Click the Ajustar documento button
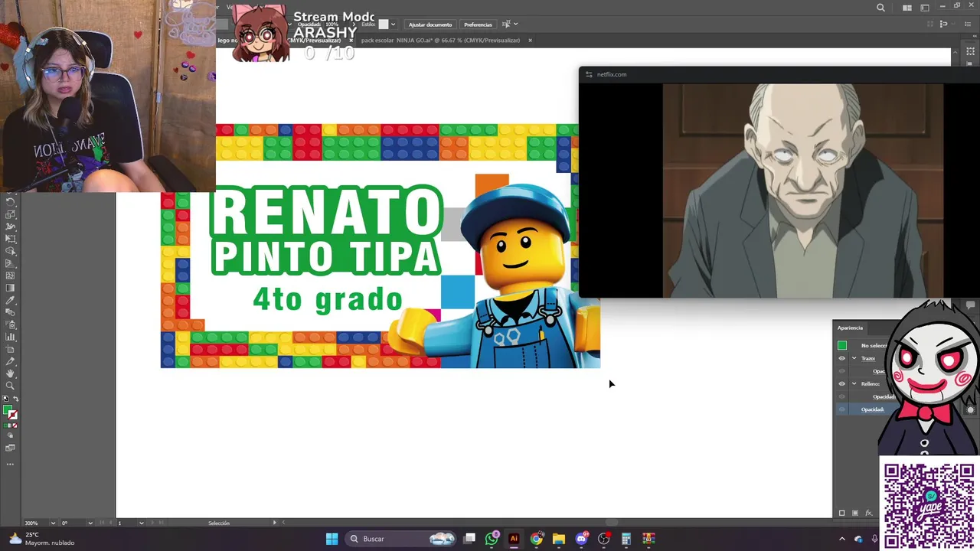 pos(430,24)
